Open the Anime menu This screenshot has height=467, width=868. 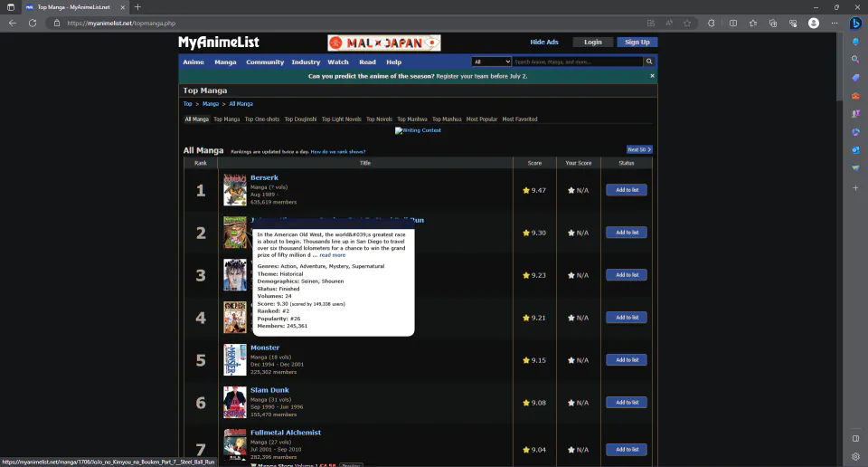(x=193, y=62)
